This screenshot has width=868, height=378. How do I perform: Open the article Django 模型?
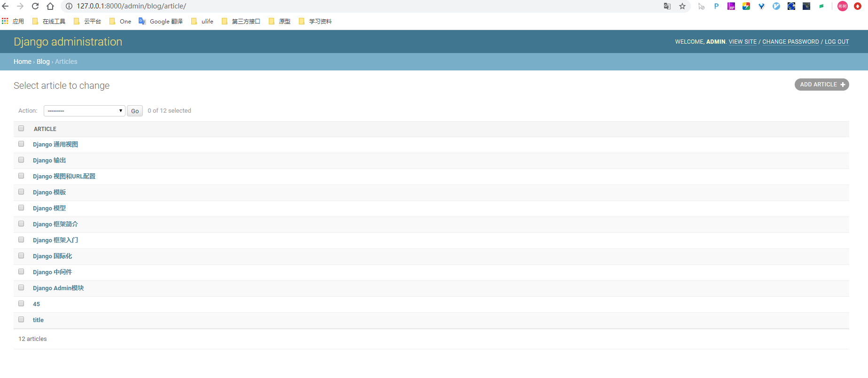point(49,208)
